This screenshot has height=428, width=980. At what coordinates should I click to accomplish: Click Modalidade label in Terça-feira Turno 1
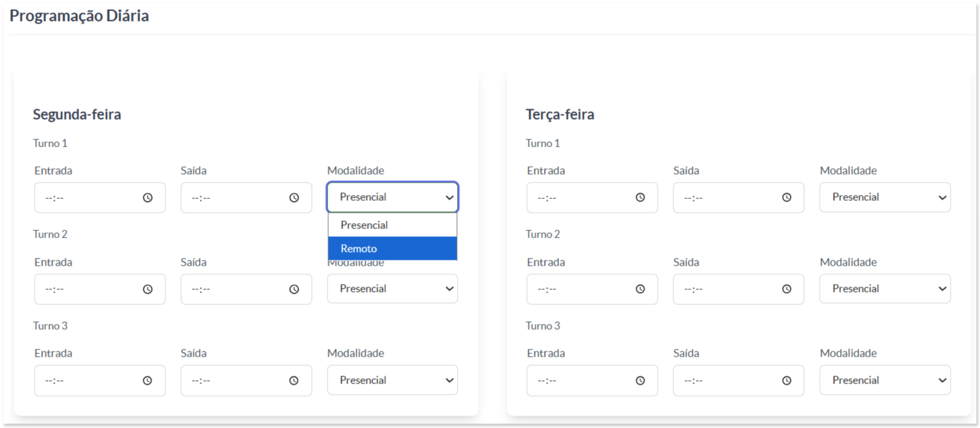(849, 171)
